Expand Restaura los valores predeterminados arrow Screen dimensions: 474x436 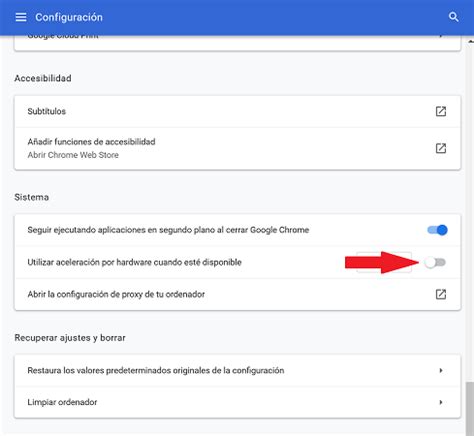point(441,370)
